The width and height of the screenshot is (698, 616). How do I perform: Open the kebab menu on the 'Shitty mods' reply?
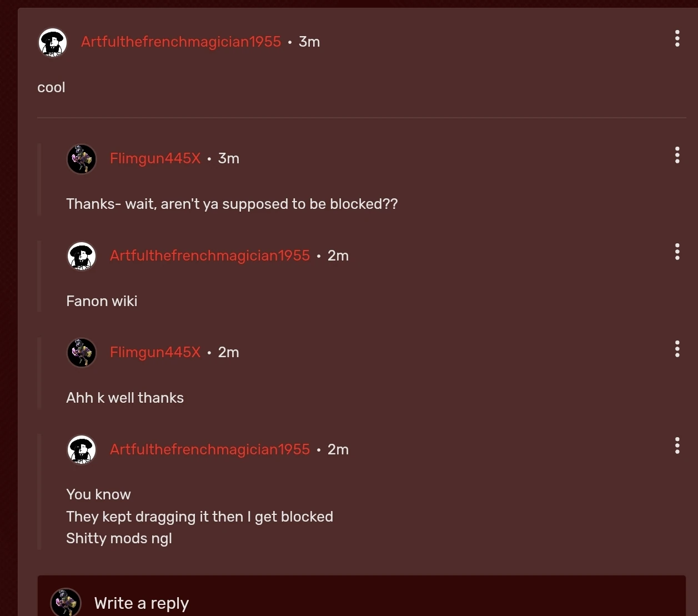pos(677,445)
